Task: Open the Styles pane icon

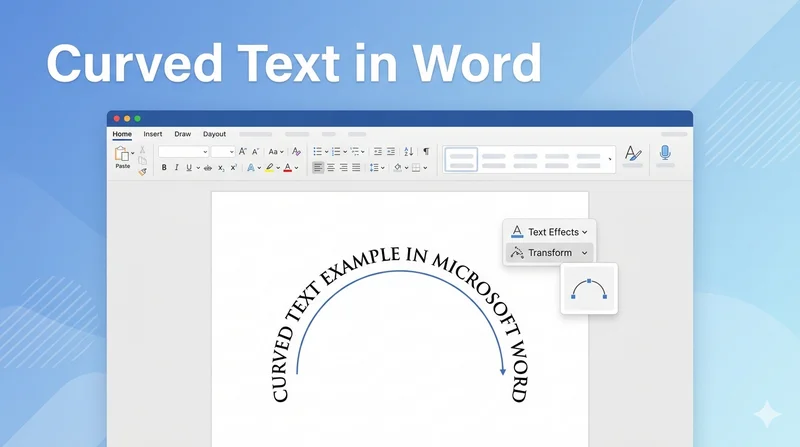Action: [631, 153]
